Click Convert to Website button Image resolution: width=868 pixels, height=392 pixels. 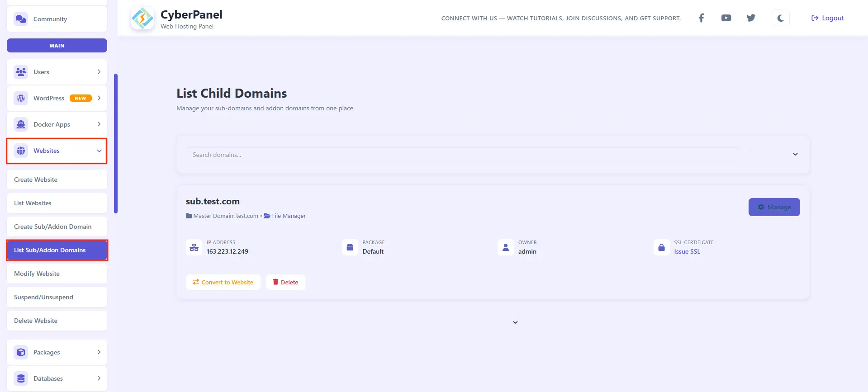coord(223,282)
